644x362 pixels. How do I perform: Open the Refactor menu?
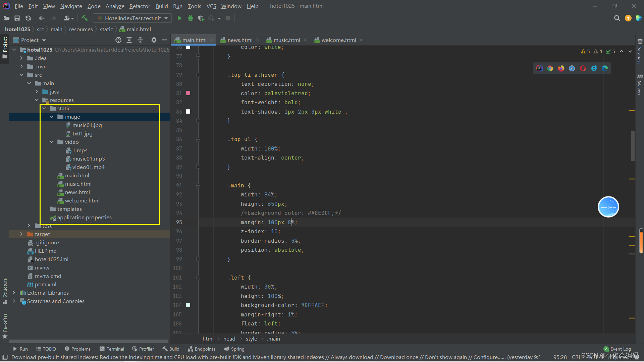click(140, 6)
